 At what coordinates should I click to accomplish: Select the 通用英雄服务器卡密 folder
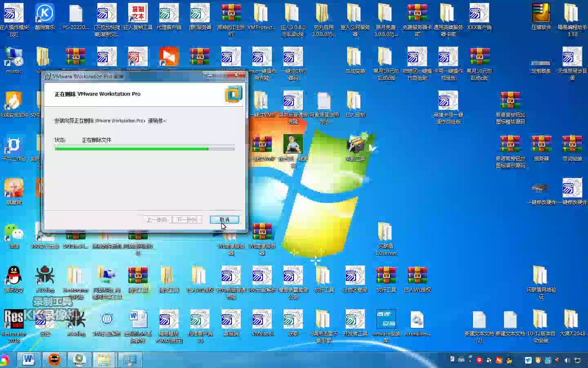coord(448,20)
